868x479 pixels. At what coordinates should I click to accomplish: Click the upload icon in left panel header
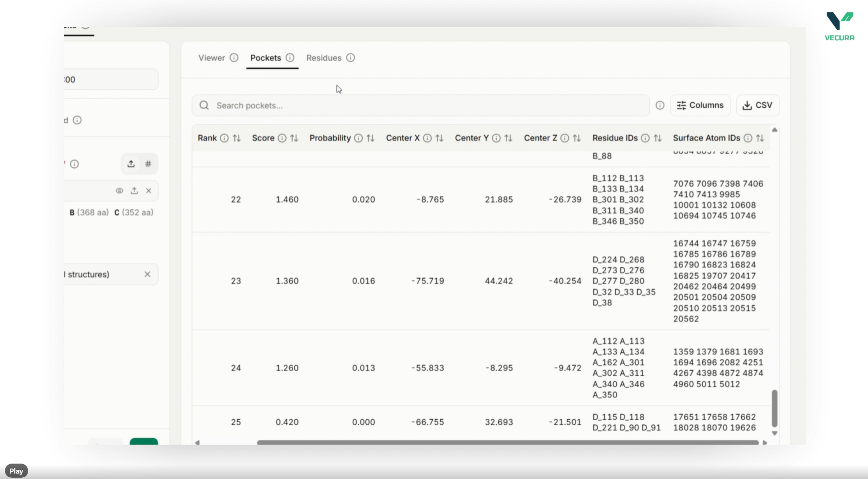pyautogui.click(x=131, y=164)
